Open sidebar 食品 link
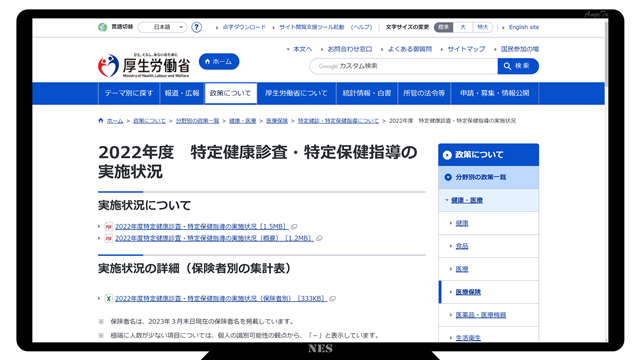 [462, 246]
